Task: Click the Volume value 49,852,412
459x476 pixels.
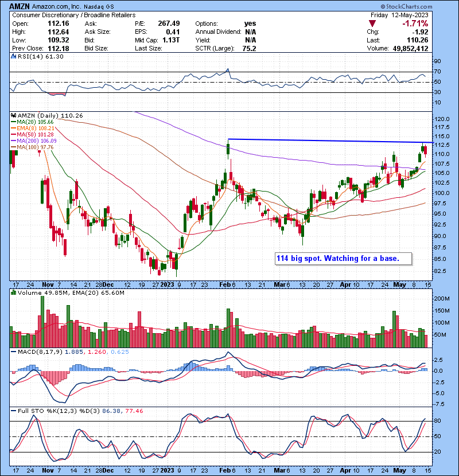Action: coord(410,48)
